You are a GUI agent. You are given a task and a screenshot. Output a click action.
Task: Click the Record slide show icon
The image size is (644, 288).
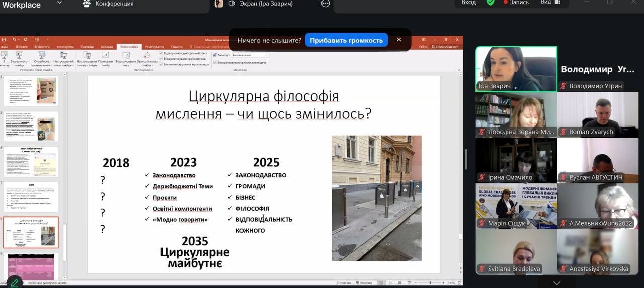tap(146, 56)
